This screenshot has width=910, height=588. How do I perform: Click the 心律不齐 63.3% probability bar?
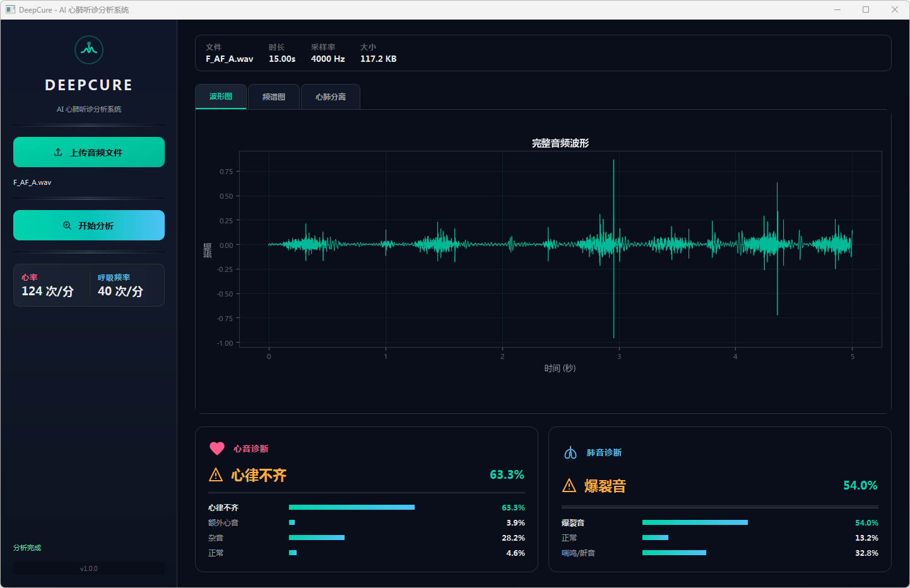(352, 507)
